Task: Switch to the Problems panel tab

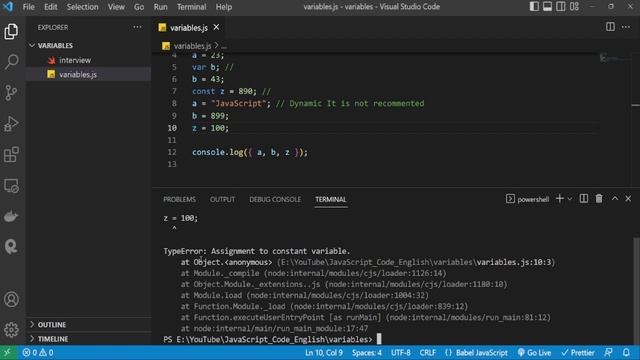Action: click(x=179, y=199)
